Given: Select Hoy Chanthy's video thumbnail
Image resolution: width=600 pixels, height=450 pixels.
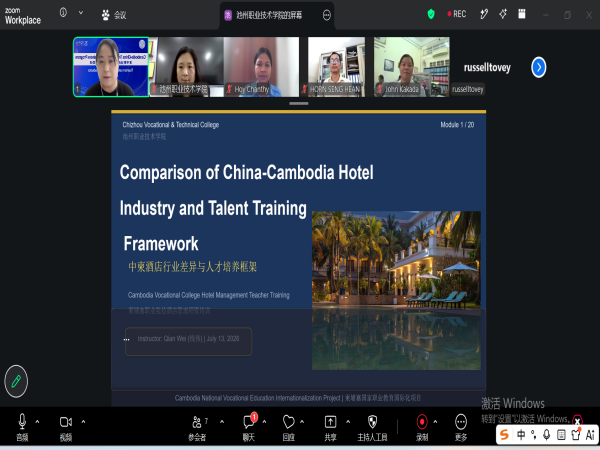Looking at the screenshot, I should pos(261,67).
